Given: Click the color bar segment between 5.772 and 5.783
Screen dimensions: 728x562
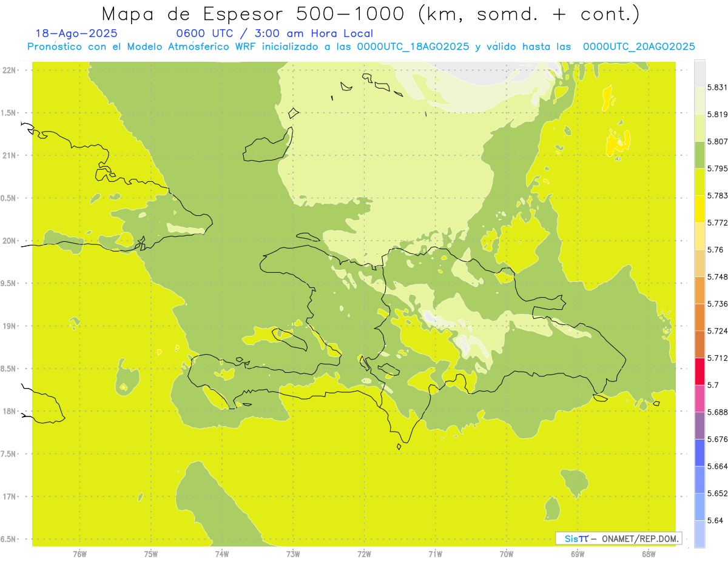Looking at the screenshot, I should (699, 209).
